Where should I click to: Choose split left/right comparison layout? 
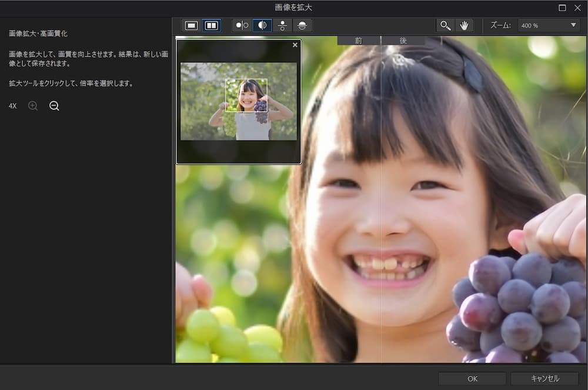pyautogui.click(x=262, y=25)
